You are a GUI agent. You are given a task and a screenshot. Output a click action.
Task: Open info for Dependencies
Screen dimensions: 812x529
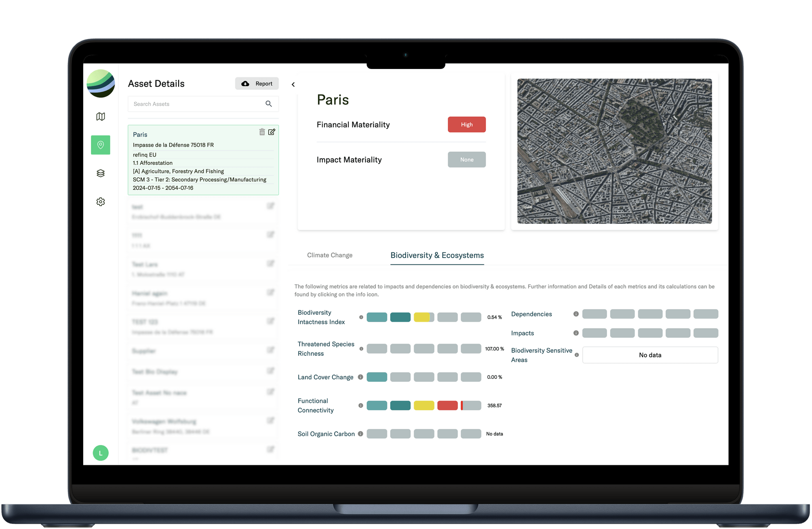click(x=576, y=314)
